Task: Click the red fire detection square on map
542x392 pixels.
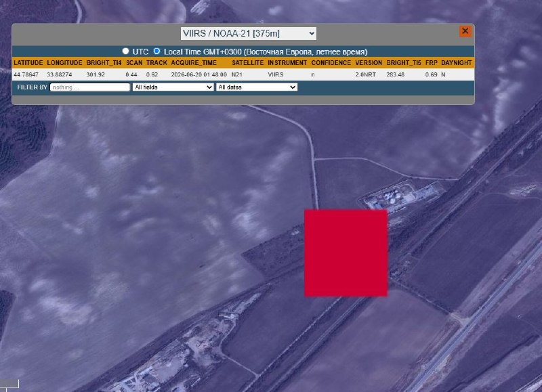Action: coord(346,253)
